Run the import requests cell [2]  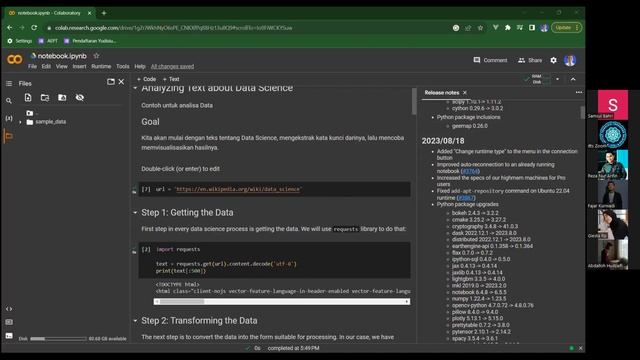(x=145, y=249)
